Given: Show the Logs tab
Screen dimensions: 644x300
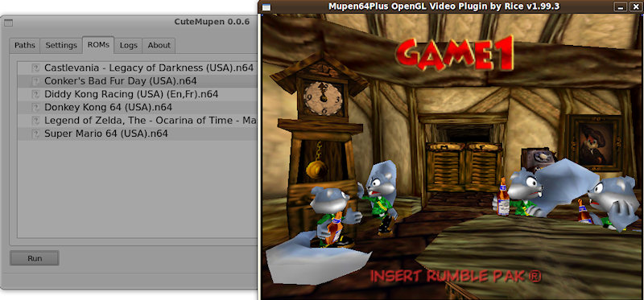Looking at the screenshot, I should pos(129,46).
